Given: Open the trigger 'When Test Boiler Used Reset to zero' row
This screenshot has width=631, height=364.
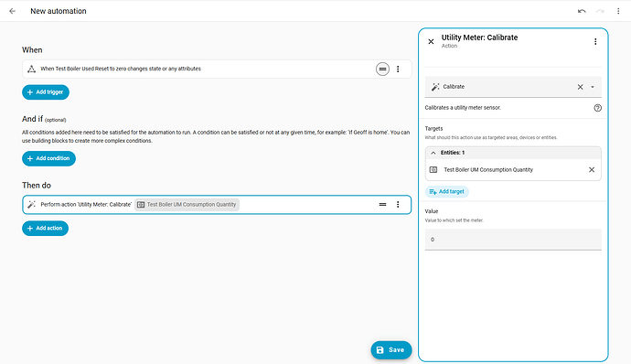Looking at the screenshot, I should tap(217, 69).
